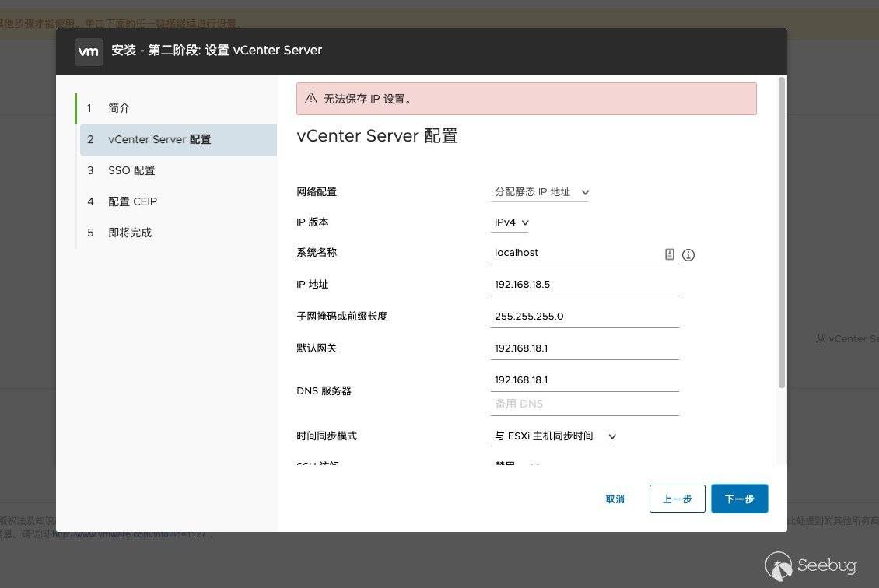Expand the IP 版本 IPv4 dropdown
Screen dimensions: 879x588
(x=511, y=222)
